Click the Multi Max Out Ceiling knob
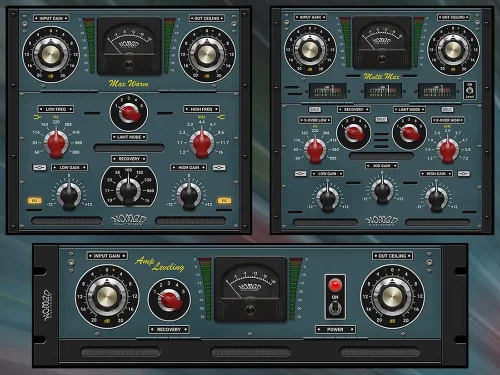Image resolution: width=500 pixels, height=375 pixels. coord(453,49)
